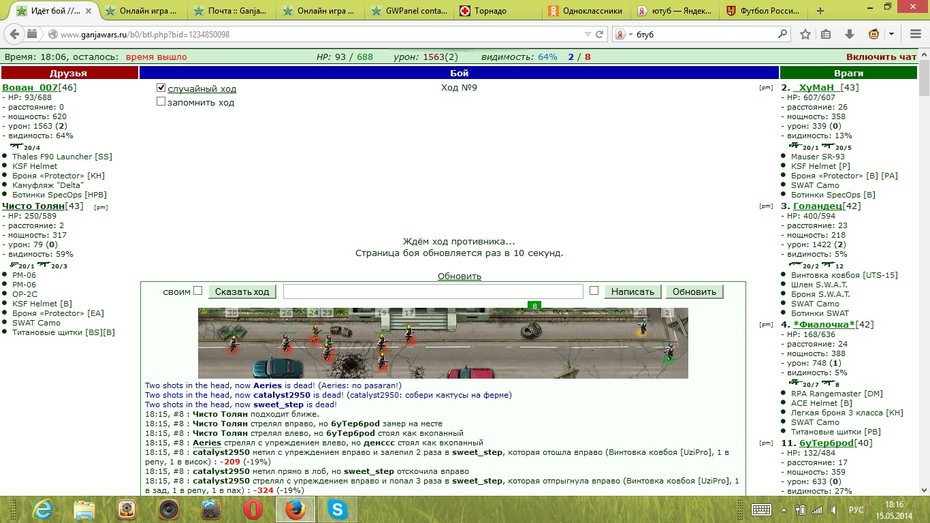Open Internet Explorer in the taskbar
The width and height of the screenshot is (930, 523).
[42, 509]
